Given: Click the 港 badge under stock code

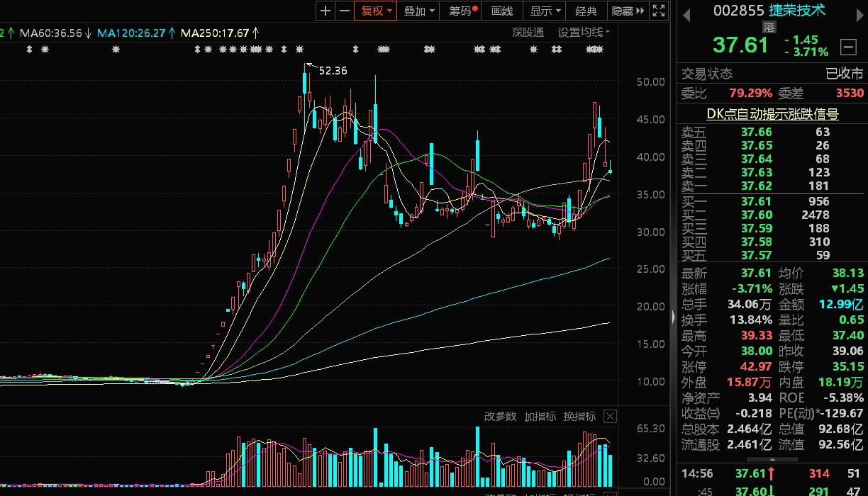Looking at the screenshot, I should coord(769,27).
